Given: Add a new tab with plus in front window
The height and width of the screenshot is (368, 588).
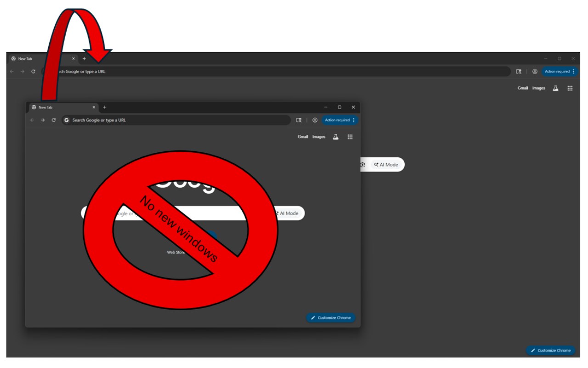Looking at the screenshot, I should coord(104,107).
